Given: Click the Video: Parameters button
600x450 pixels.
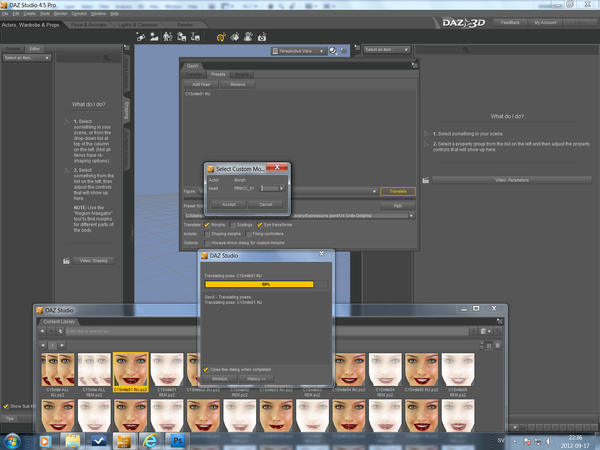Looking at the screenshot, I should 512,180.
